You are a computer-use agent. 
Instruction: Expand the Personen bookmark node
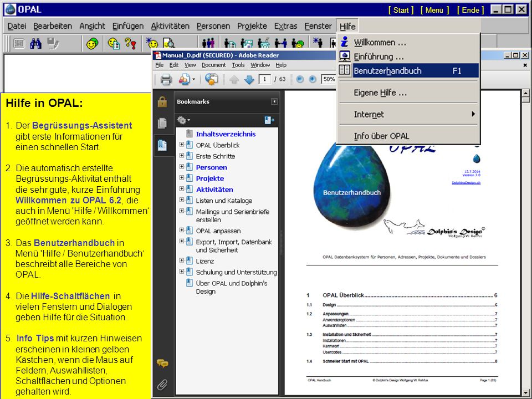pos(182,167)
